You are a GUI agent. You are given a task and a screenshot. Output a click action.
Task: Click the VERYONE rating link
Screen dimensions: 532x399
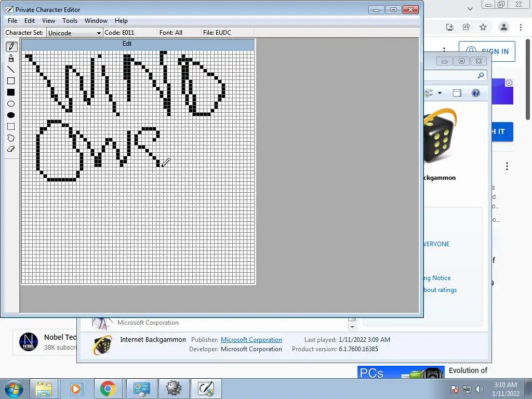[x=436, y=244]
